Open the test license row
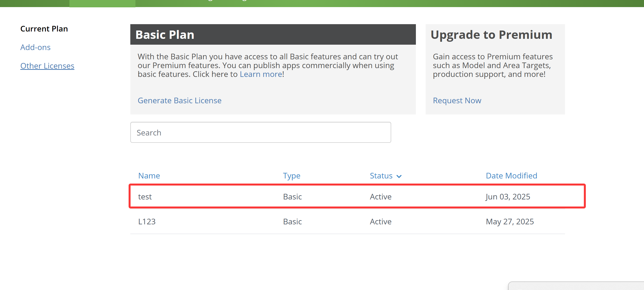The height and width of the screenshot is (290, 644). [x=145, y=197]
